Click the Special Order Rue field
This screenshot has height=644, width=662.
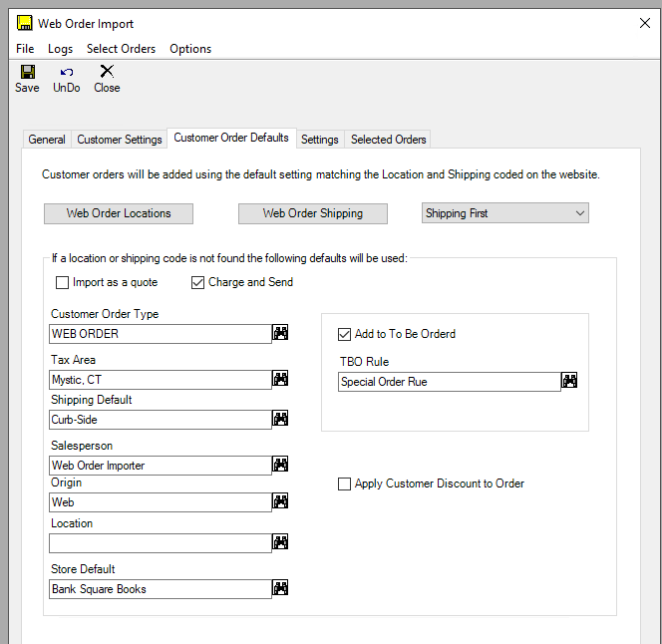pyautogui.click(x=450, y=382)
